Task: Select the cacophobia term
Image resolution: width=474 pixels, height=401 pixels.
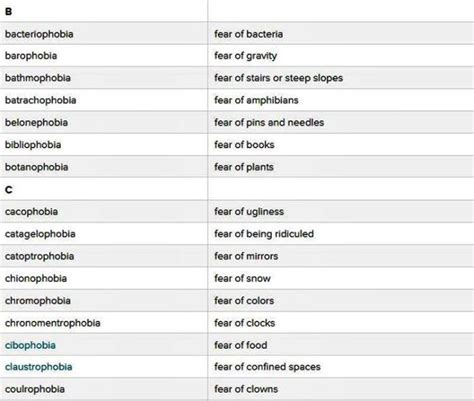Action: pos(31,212)
